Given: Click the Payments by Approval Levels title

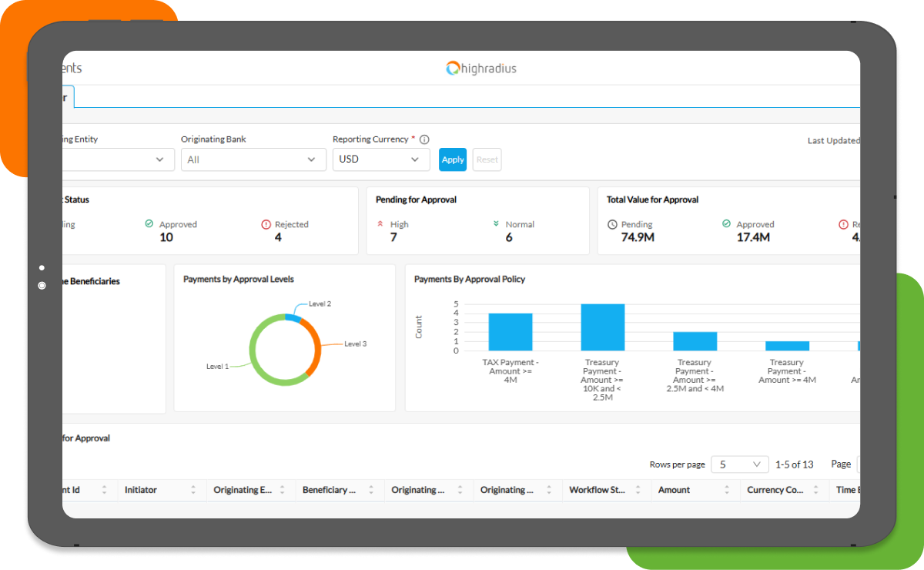Looking at the screenshot, I should 239,279.
